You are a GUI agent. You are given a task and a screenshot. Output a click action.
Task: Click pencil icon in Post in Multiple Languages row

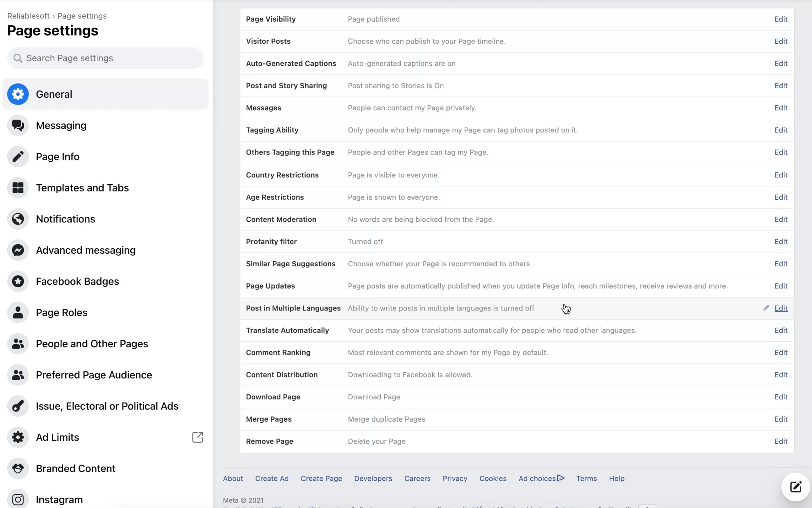coord(766,308)
